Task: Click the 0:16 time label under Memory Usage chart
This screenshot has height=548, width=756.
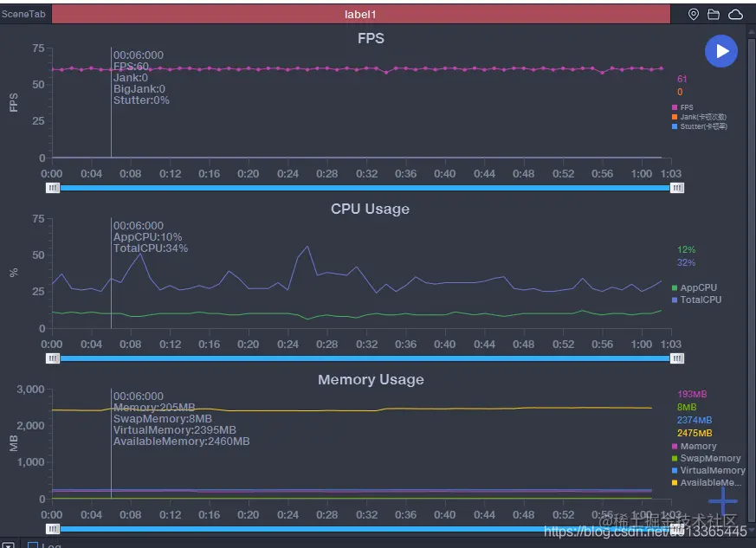Action: click(x=209, y=515)
